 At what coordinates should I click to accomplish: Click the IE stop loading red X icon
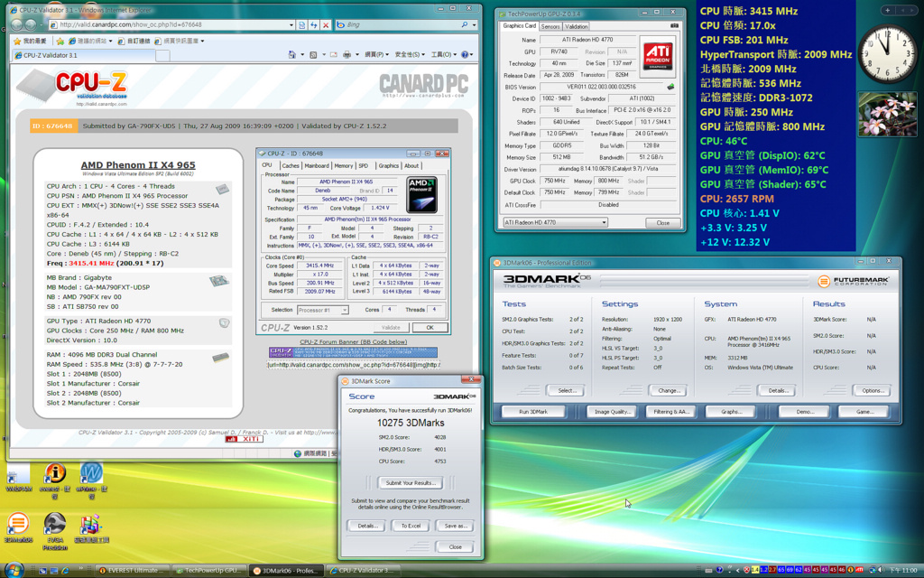[x=325, y=24]
